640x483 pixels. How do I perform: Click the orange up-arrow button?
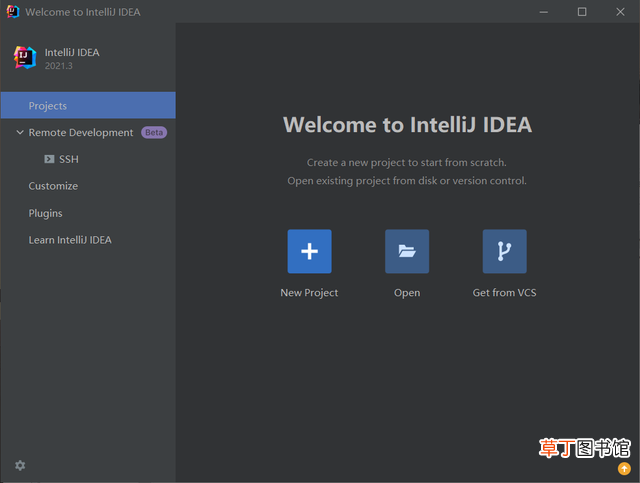coord(624,468)
